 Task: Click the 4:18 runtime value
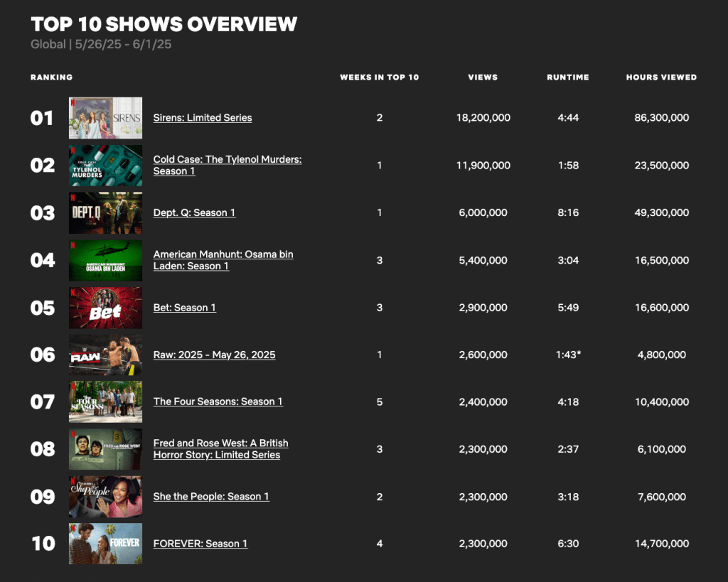[568, 402]
